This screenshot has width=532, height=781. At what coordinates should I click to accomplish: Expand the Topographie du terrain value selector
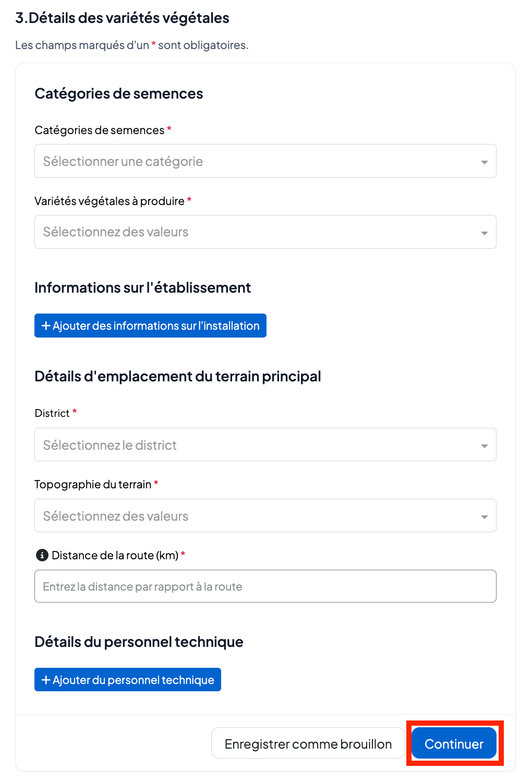pyautogui.click(x=265, y=515)
